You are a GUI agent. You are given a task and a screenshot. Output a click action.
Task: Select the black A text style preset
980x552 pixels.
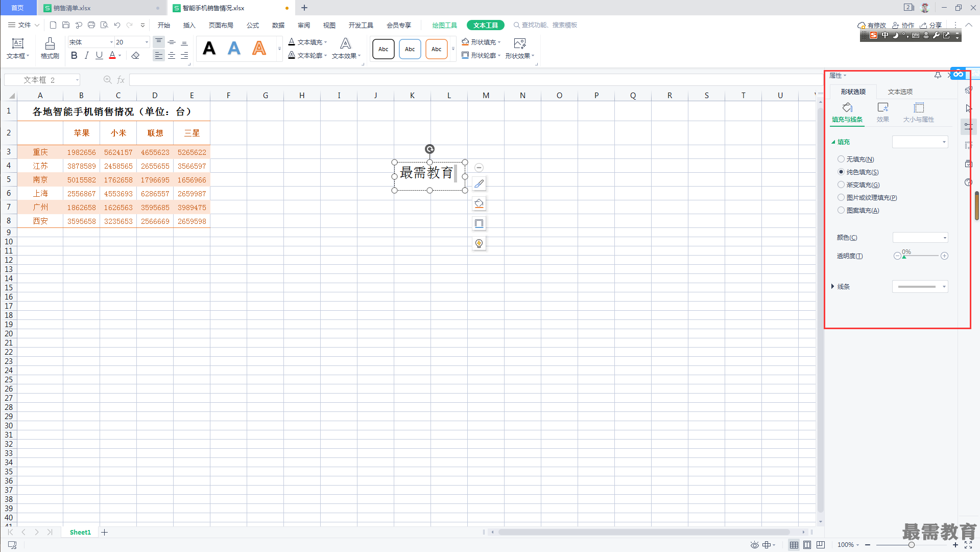point(209,49)
